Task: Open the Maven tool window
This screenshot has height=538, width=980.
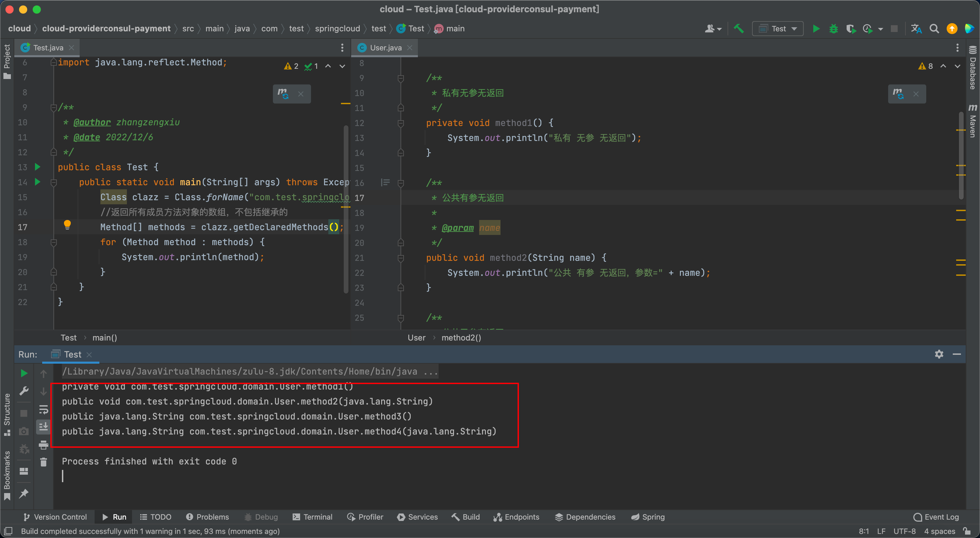Action: pyautogui.click(x=973, y=121)
